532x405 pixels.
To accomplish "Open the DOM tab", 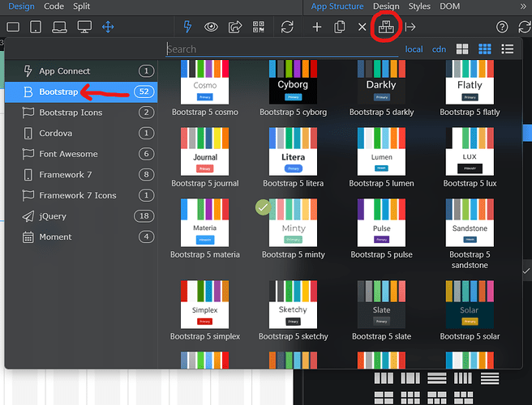I will pos(449,6).
